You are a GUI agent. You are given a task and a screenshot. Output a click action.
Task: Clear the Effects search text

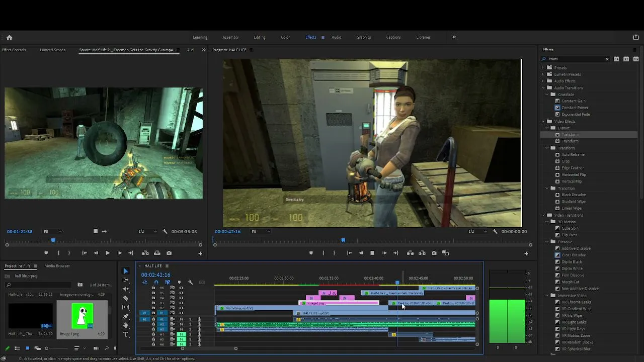(607, 59)
